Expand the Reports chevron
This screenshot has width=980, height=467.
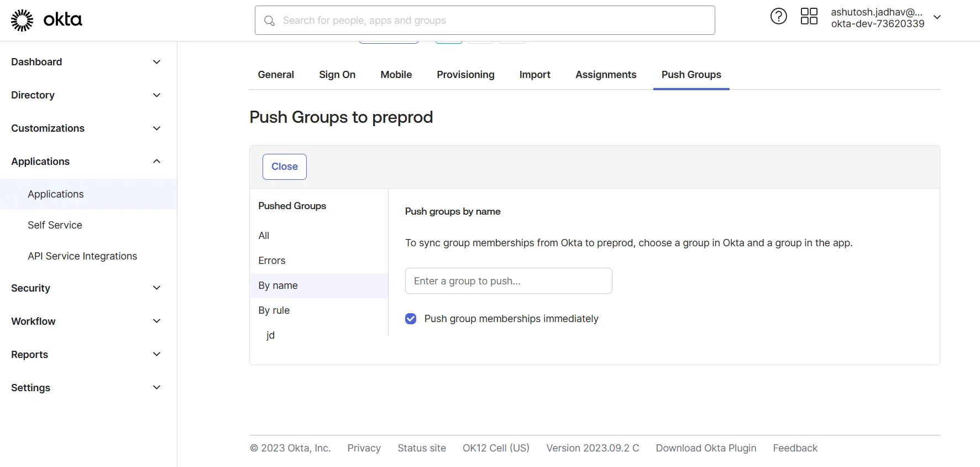coord(156,355)
